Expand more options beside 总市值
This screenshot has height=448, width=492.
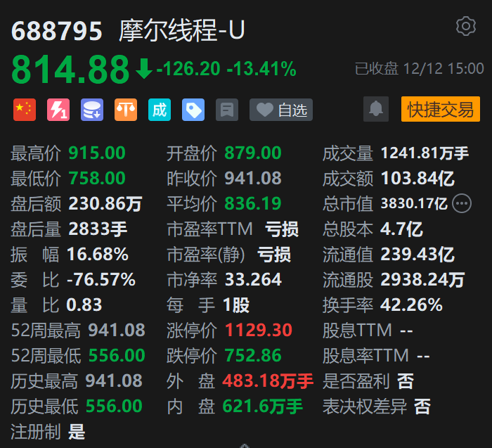click(462, 204)
